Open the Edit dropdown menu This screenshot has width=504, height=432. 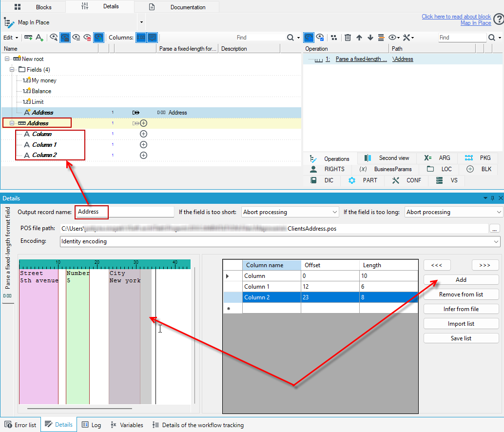(x=11, y=38)
